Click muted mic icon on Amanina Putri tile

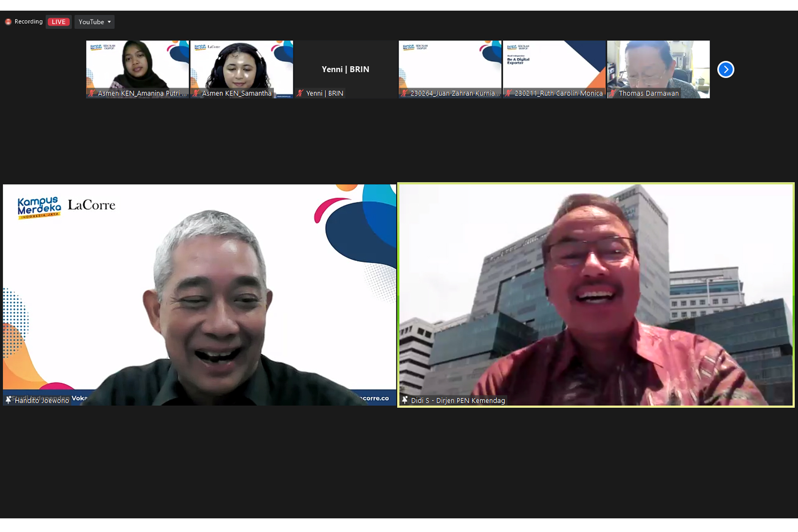click(x=92, y=93)
